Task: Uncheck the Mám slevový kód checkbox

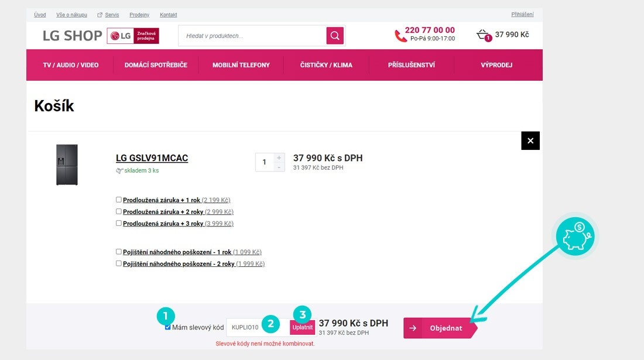Action: coord(168,327)
